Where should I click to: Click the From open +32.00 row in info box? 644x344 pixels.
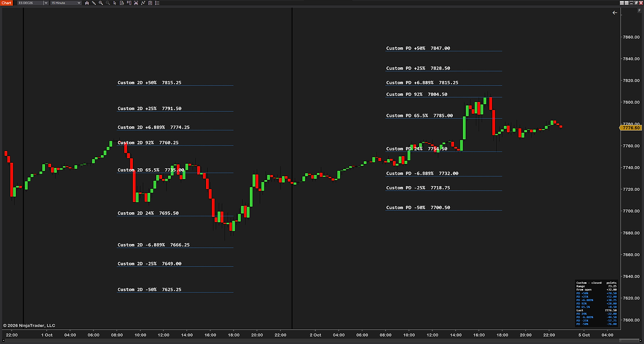pos(596,290)
